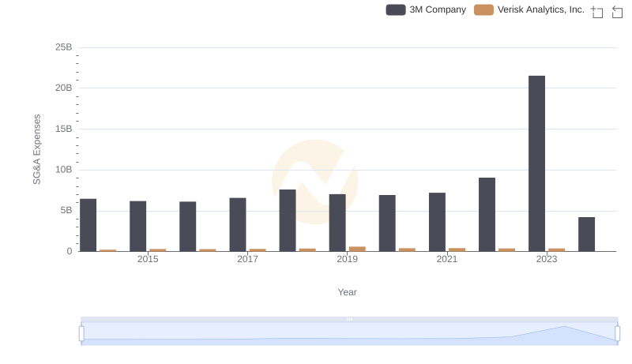Click the 5B y-axis label
Viewport: 632px width, 364px height.
click(66, 210)
